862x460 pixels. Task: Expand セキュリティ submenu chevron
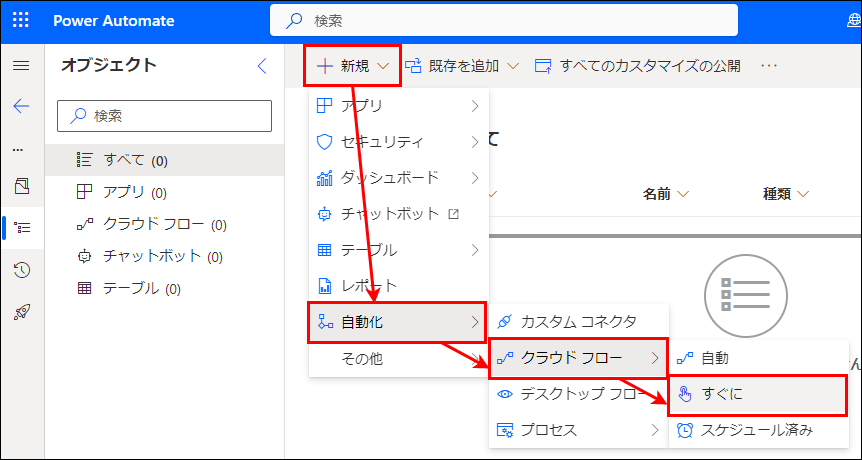(475, 142)
